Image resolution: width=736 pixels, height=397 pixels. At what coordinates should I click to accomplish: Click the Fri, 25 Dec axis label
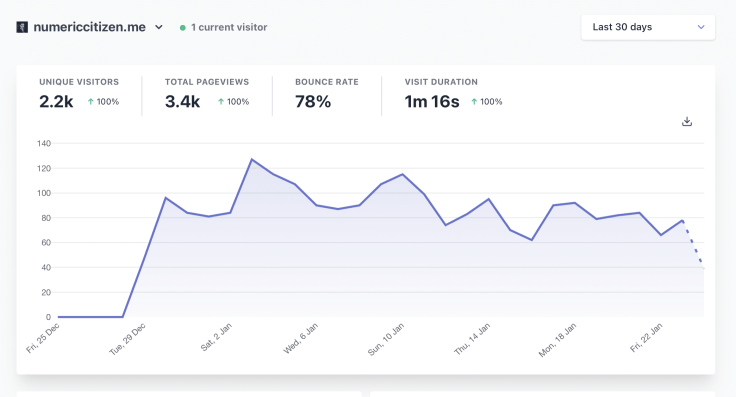(43, 338)
